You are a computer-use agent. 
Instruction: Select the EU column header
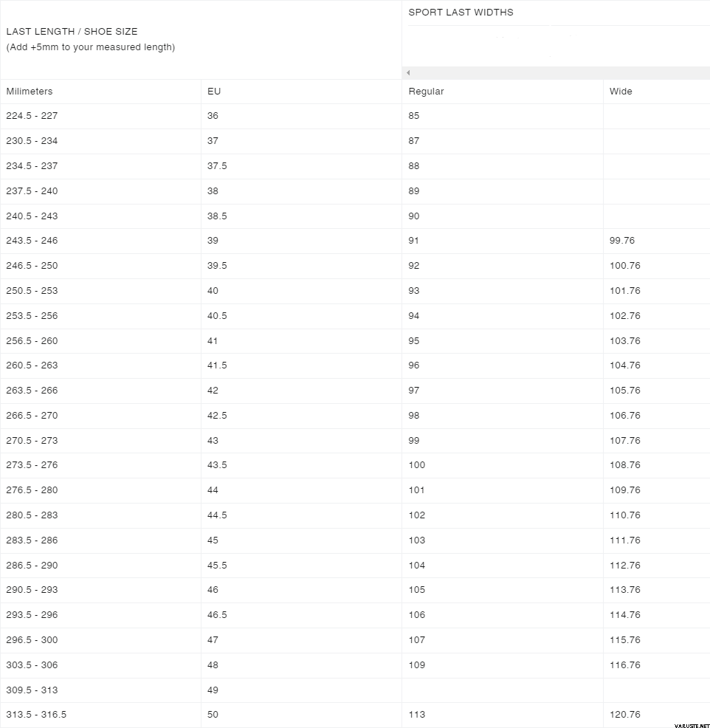coord(214,92)
